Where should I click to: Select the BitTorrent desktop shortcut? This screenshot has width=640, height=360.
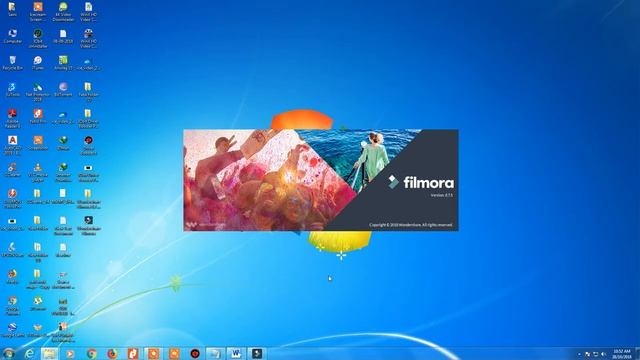click(63, 89)
